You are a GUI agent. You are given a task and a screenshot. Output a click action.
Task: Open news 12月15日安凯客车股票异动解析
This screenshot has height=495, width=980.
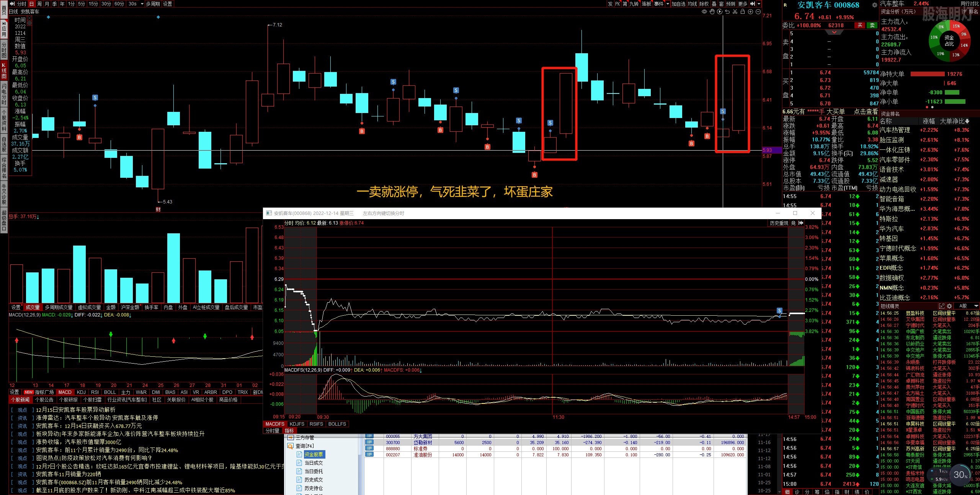coord(75,410)
